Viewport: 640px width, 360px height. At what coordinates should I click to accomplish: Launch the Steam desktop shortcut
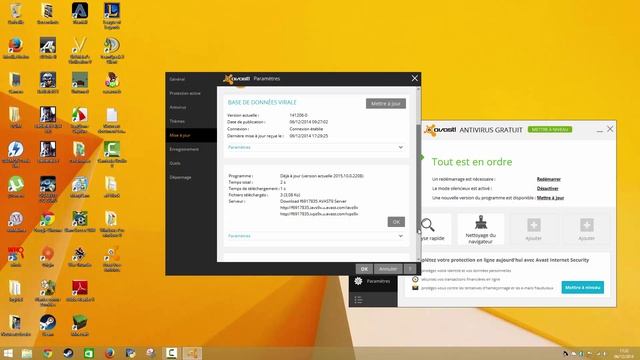coord(47,325)
